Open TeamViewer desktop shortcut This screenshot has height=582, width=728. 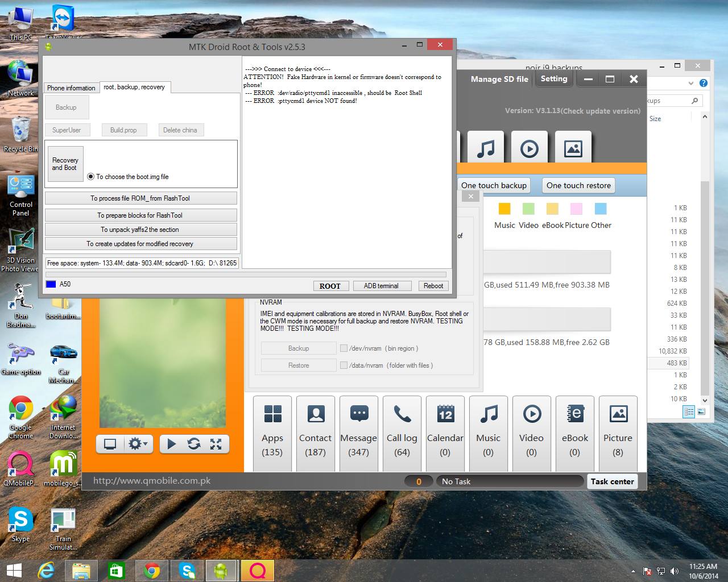click(63, 23)
